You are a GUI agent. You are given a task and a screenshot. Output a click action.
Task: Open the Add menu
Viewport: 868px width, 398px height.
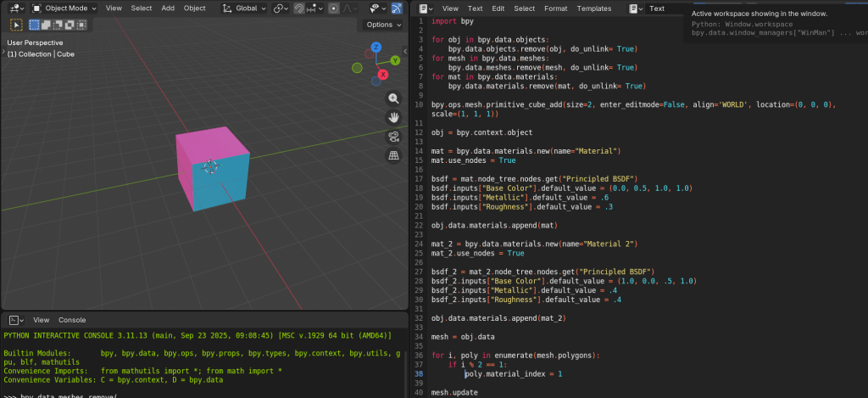point(168,8)
